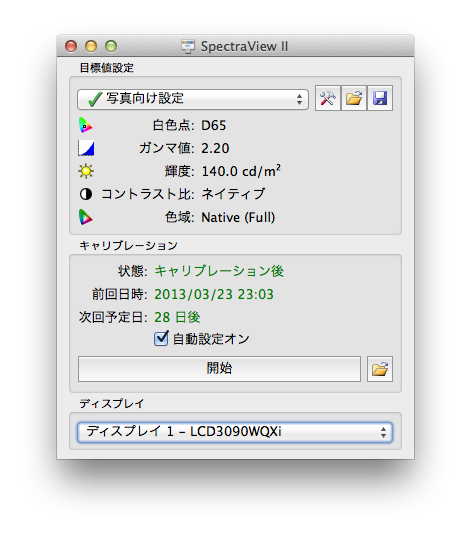Toggle the 自動設定オン checkbox
This screenshot has height=538, width=471.
click(x=161, y=339)
